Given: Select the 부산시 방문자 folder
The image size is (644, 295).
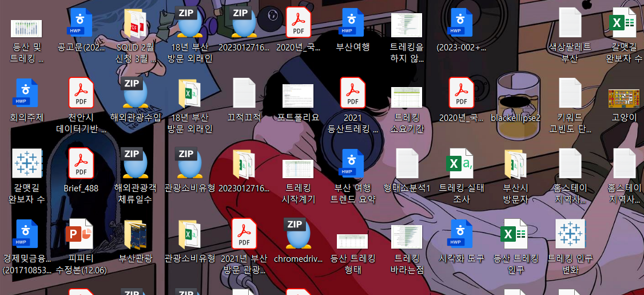Looking at the screenshot, I should point(515,163).
